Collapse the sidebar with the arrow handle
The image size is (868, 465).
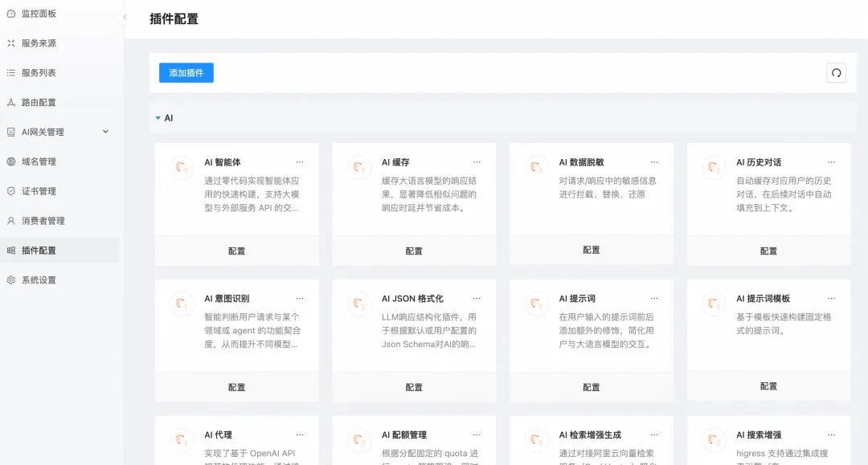[125, 17]
